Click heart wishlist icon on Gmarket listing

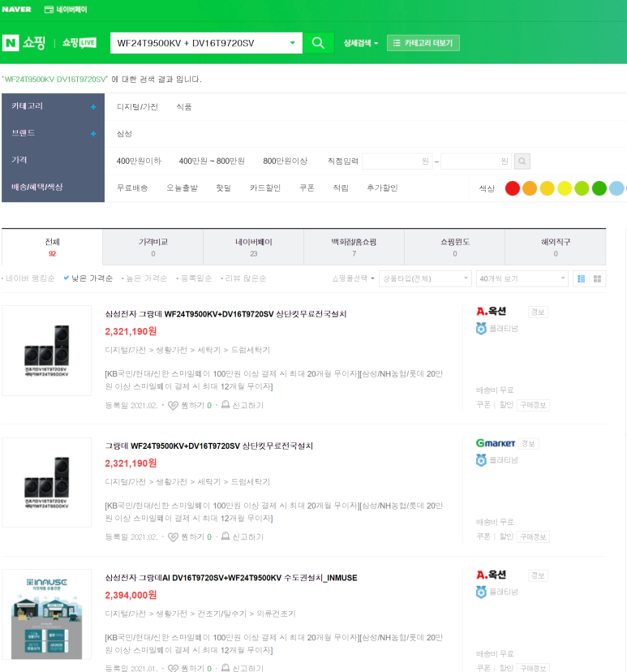click(173, 537)
